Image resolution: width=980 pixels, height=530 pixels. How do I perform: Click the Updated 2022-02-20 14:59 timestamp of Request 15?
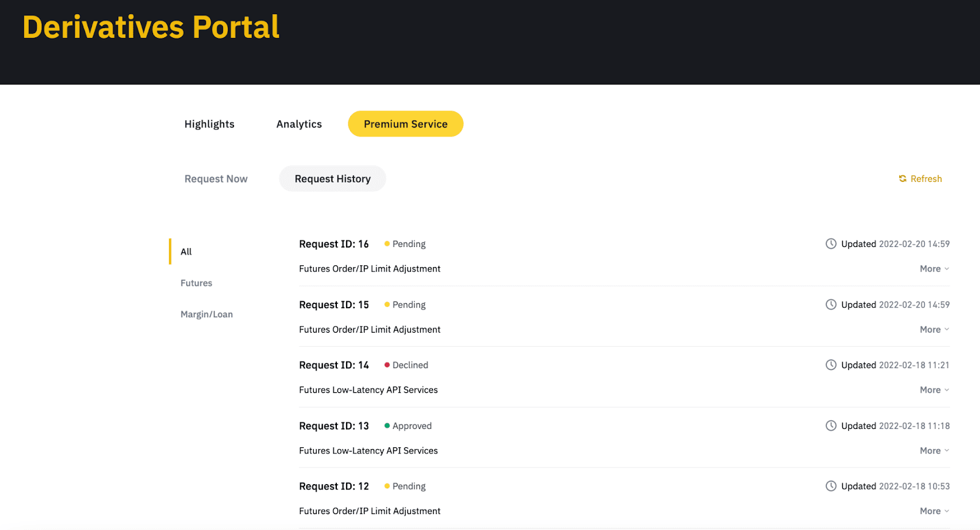[x=895, y=305]
